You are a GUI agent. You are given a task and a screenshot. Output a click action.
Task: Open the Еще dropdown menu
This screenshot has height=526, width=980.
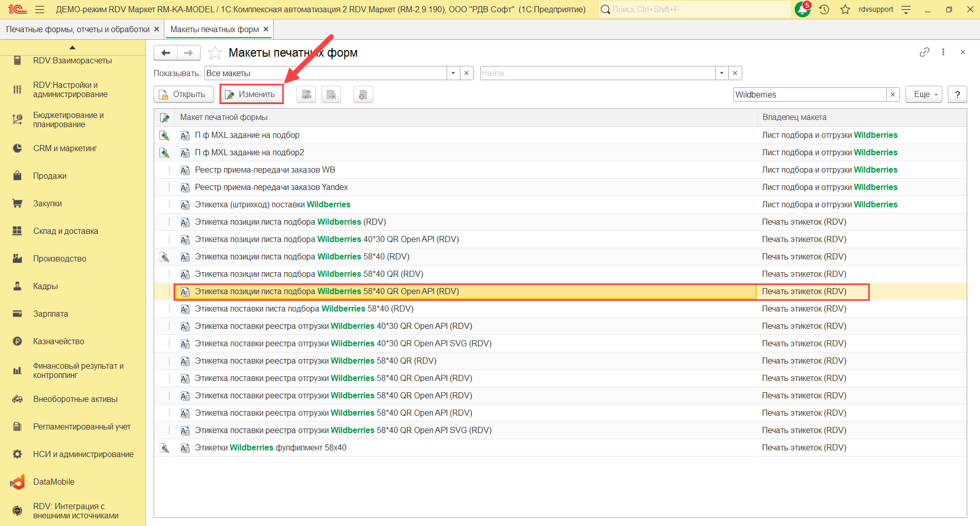pyautogui.click(x=923, y=94)
